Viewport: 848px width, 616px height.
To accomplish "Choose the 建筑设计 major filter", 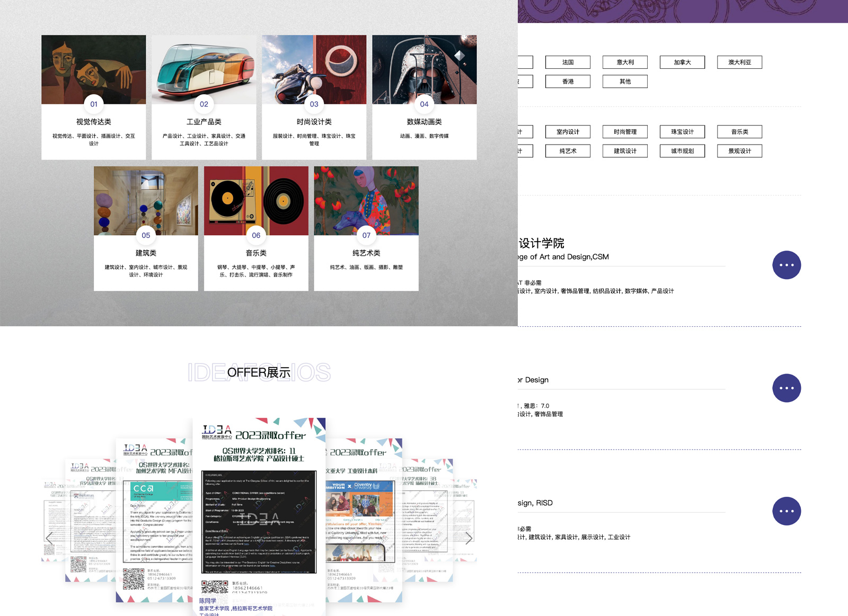I will (x=625, y=151).
